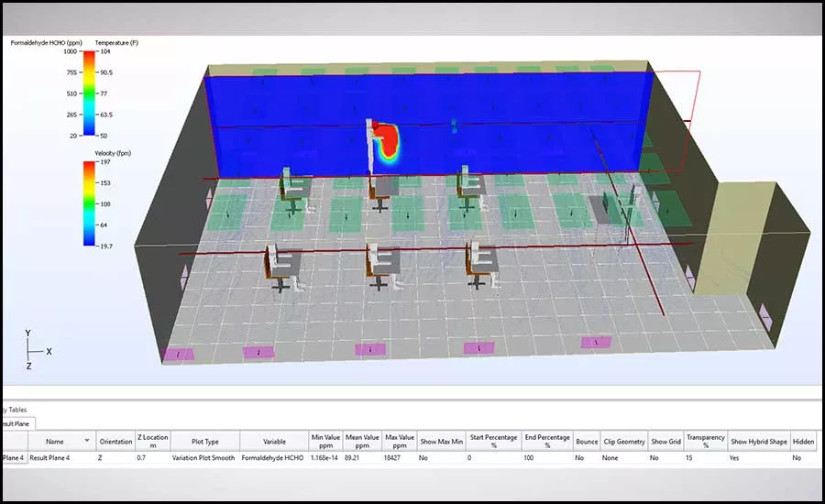Click the 'Formaldehyde HCHO (ppm)' legend title

coord(47,43)
